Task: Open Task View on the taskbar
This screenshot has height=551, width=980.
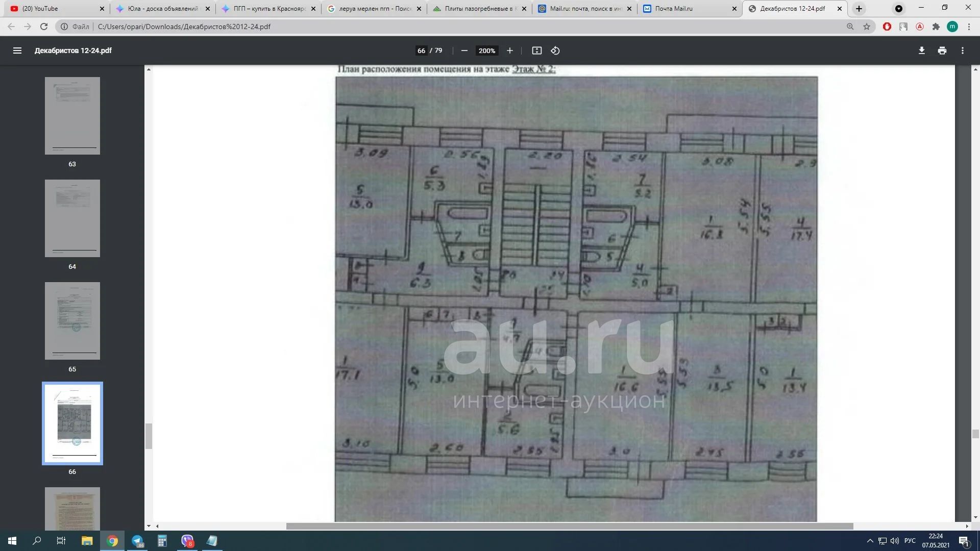Action: coord(61,541)
